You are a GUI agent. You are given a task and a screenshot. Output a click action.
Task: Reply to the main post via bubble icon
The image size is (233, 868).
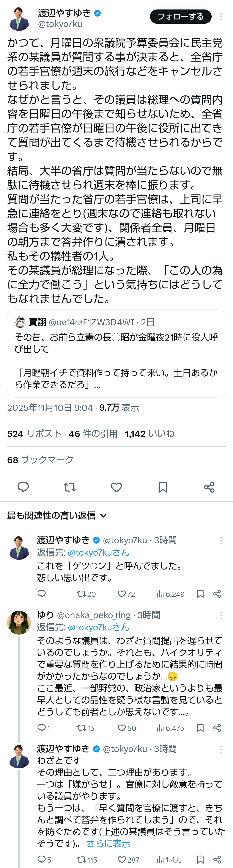click(x=23, y=487)
